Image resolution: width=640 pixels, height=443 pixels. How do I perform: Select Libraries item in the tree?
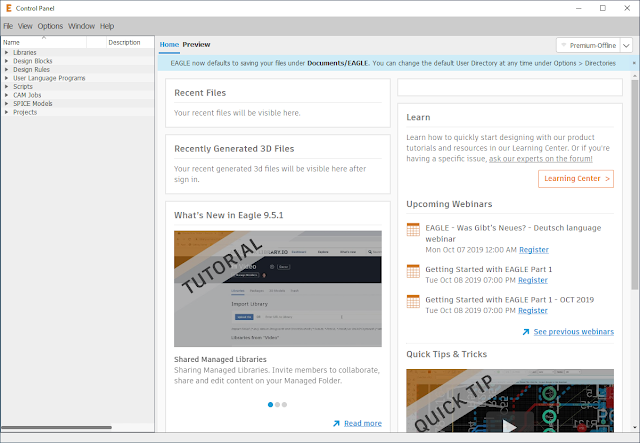pos(24,52)
